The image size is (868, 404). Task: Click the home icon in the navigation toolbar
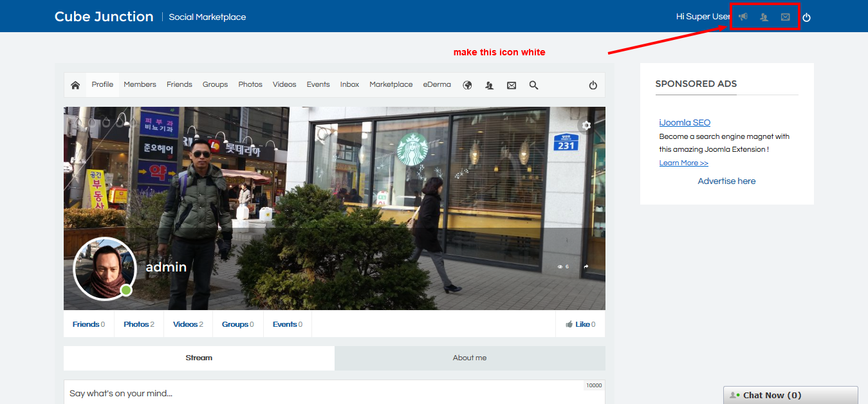[x=75, y=85]
